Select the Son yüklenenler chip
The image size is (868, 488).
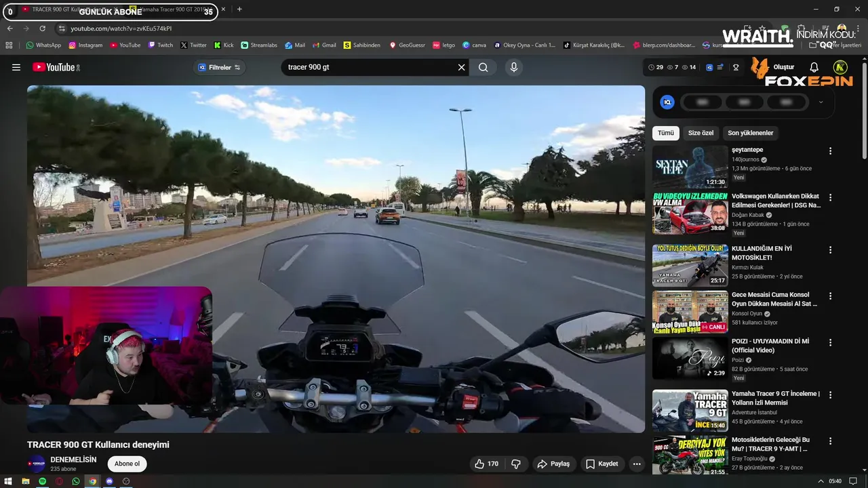(x=751, y=133)
